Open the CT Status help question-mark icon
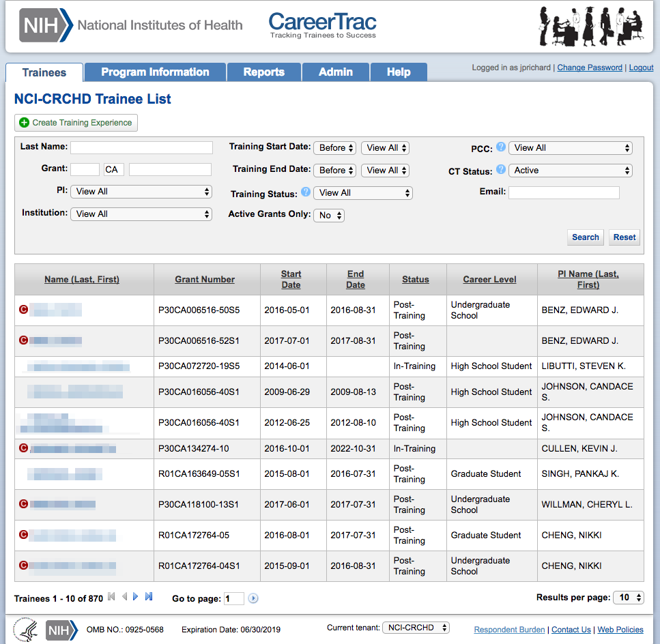The height and width of the screenshot is (644, 660). click(x=500, y=169)
